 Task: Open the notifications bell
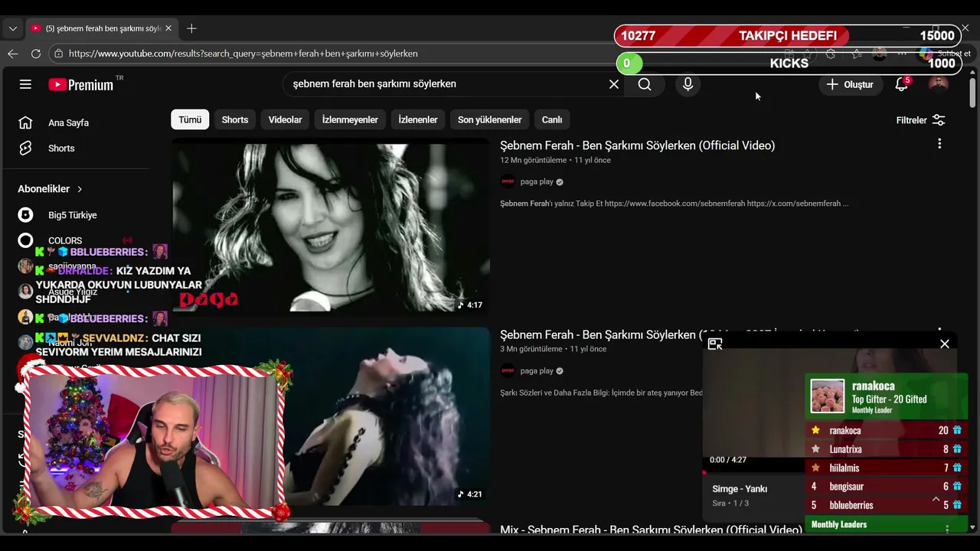tap(901, 84)
